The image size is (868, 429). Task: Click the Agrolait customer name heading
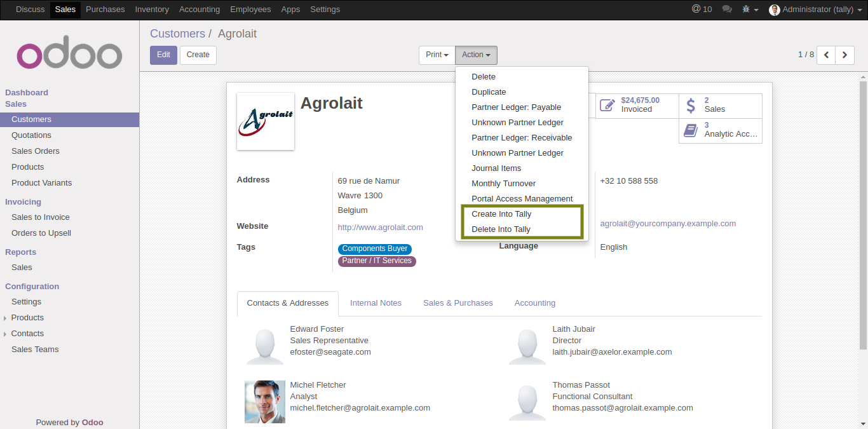point(332,104)
